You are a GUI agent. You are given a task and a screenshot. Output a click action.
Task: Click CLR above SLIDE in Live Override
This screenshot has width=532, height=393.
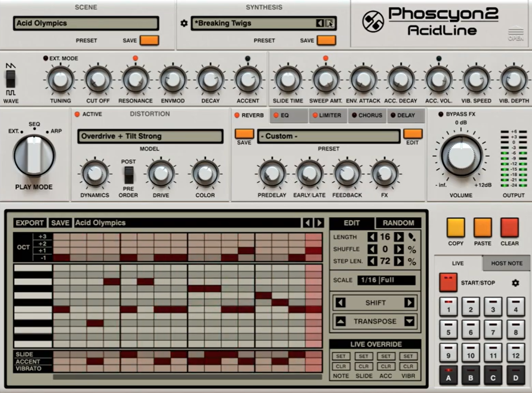(x=363, y=366)
